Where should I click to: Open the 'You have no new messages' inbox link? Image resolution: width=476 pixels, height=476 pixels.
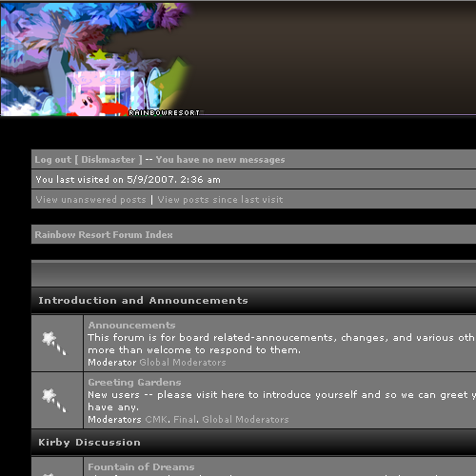pyautogui.click(x=220, y=159)
